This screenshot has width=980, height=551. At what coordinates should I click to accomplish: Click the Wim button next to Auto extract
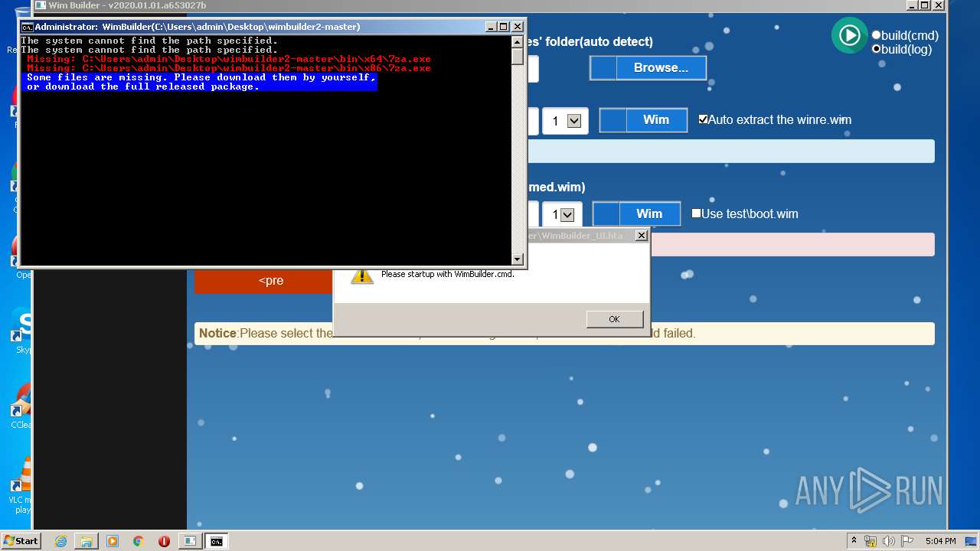(643, 120)
